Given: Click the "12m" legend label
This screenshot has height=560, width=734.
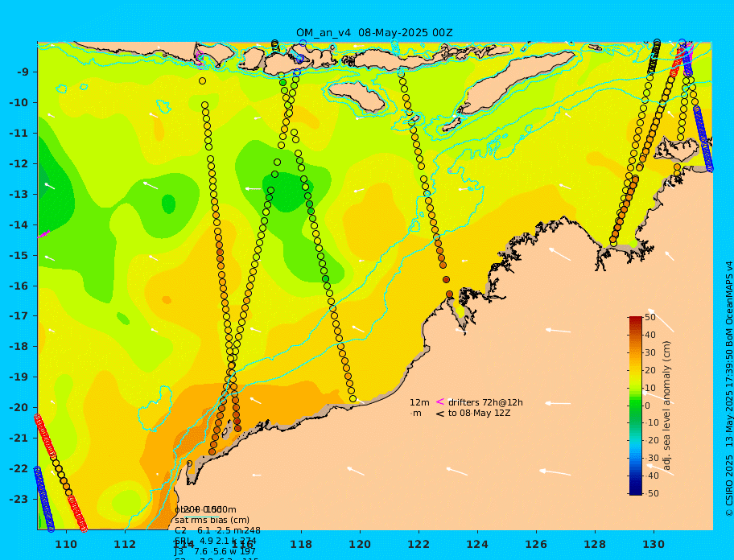Looking at the screenshot, I should click(x=419, y=402).
